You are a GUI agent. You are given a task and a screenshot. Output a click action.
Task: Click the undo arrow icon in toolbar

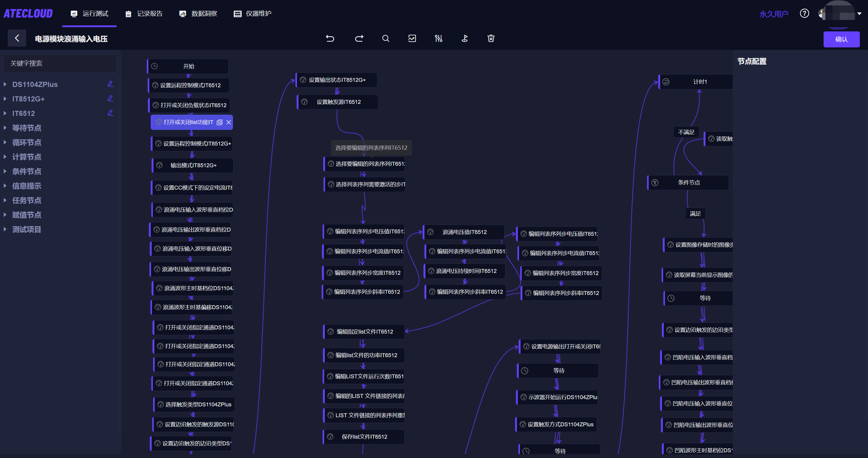point(330,38)
